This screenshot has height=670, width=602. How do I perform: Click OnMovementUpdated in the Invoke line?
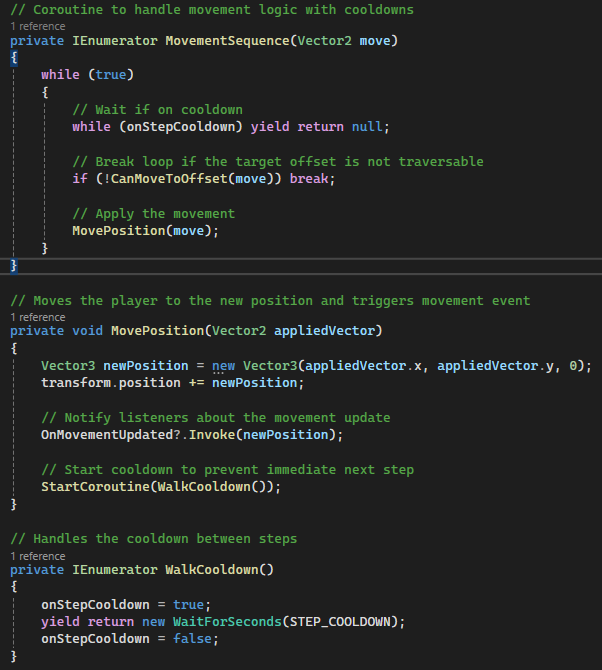(x=107, y=435)
